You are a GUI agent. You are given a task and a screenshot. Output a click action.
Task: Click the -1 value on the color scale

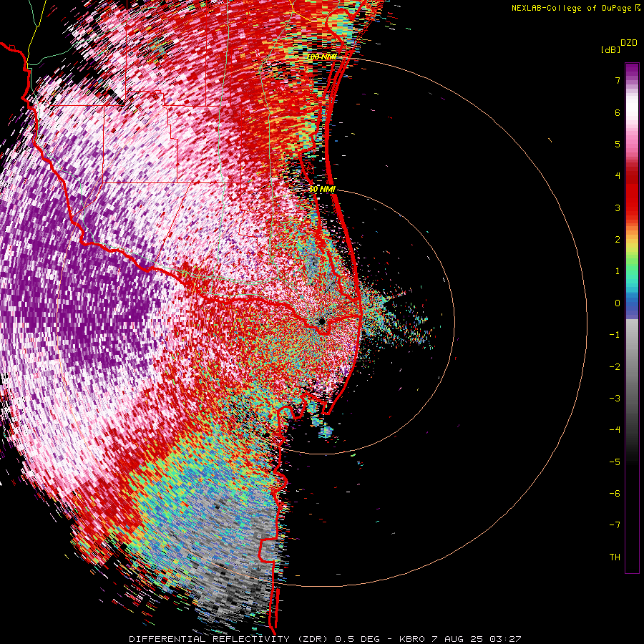tap(615, 335)
